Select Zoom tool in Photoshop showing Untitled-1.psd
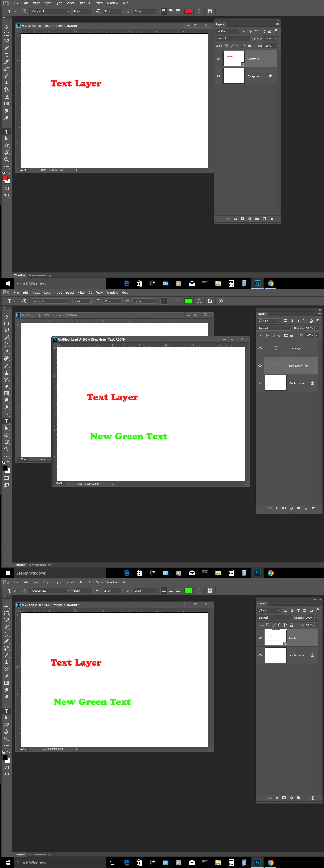This screenshot has width=324, height=868. [6, 449]
